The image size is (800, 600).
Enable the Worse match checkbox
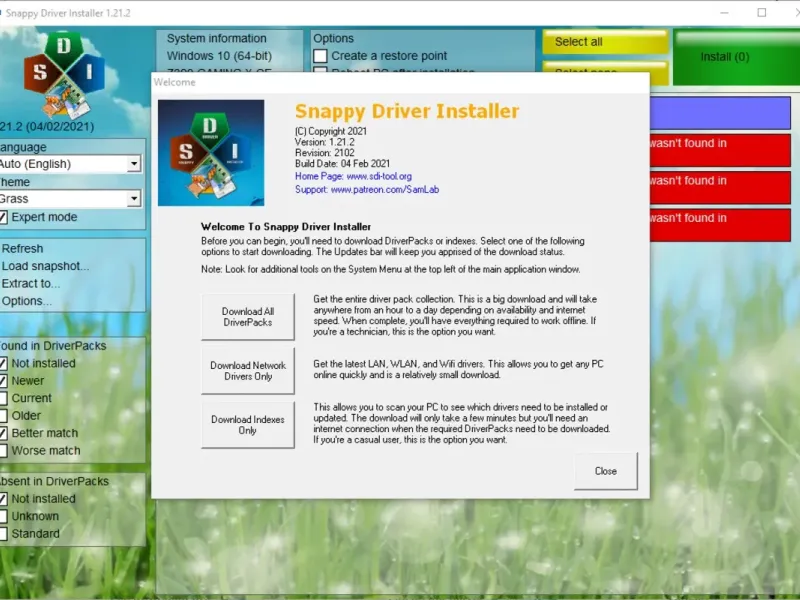tap(4, 451)
